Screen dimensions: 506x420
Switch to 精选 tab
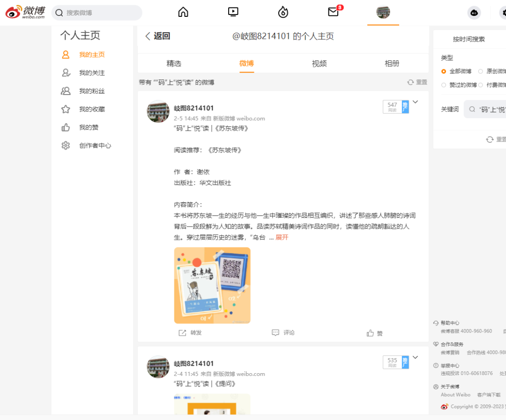click(x=174, y=64)
